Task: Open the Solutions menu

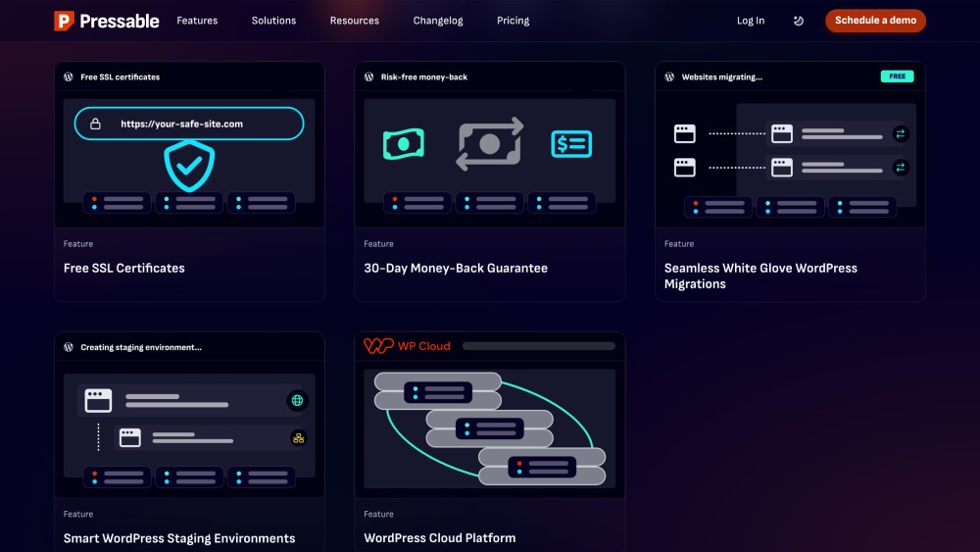Action: click(273, 21)
